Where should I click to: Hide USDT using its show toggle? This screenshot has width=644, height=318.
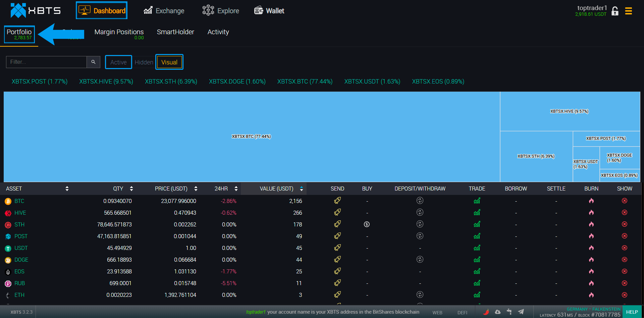point(625,248)
